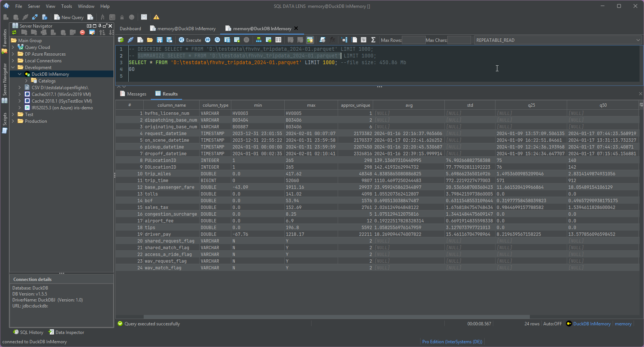Open the log page icon in main toolbar
The width and height of the screenshot is (644, 347).
point(144,17)
